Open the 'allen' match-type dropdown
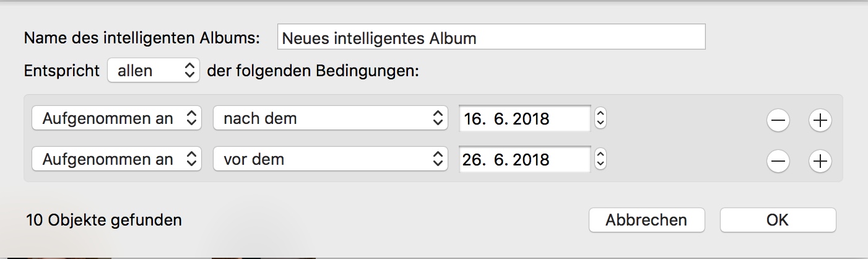 154,71
